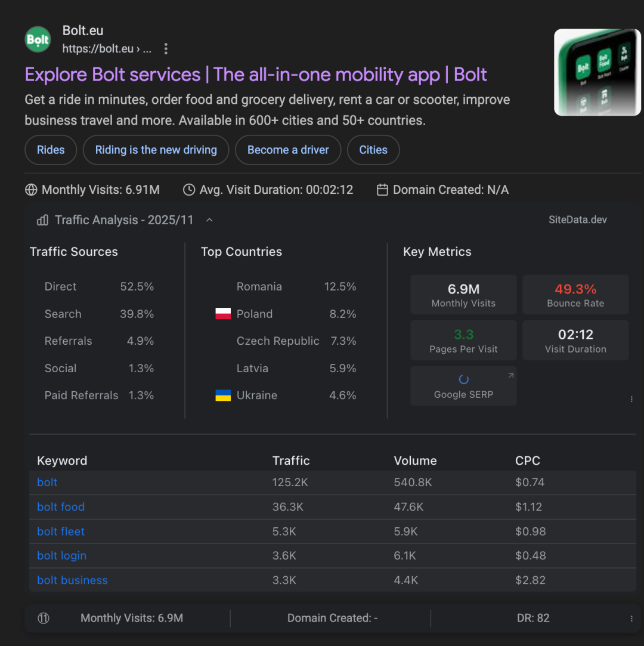
Task: Open the 'bolt business' keyword link
Action: coord(73,580)
